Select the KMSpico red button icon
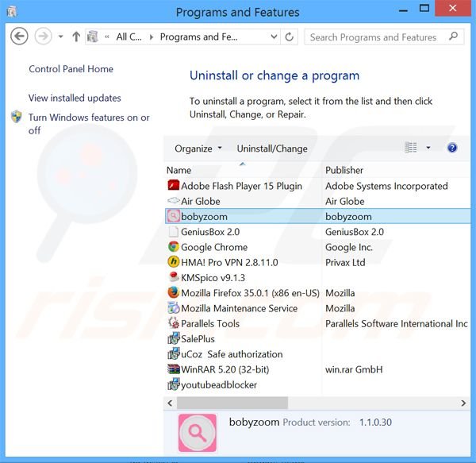The height and width of the screenshot is (463, 476). pyautogui.click(x=173, y=277)
